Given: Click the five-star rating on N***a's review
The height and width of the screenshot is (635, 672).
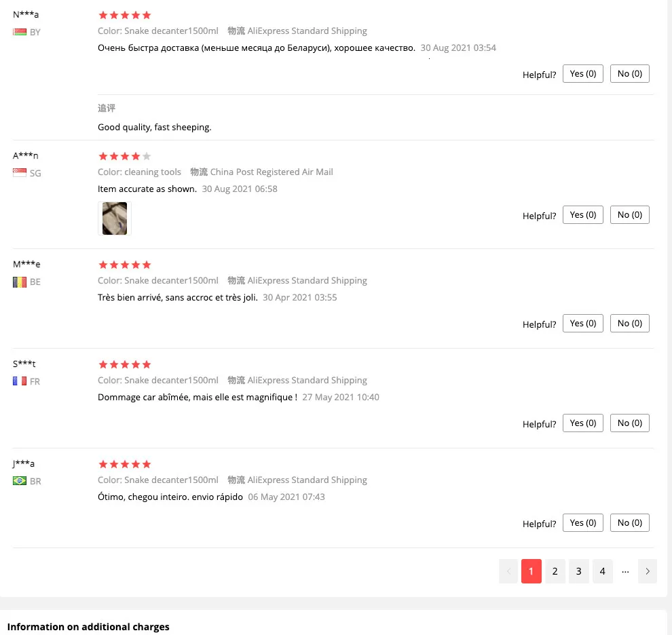Looking at the screenshot, I should tap(125, 16).
